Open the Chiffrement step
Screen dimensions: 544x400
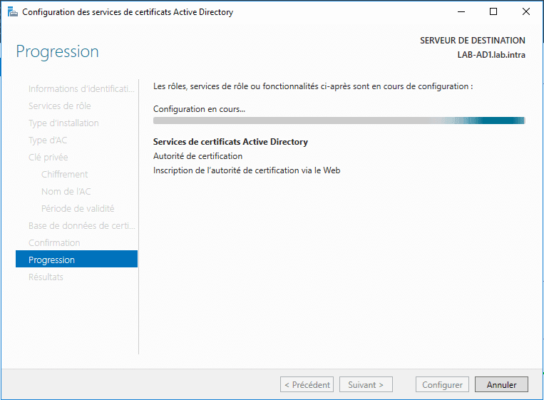tap(65, 174)
